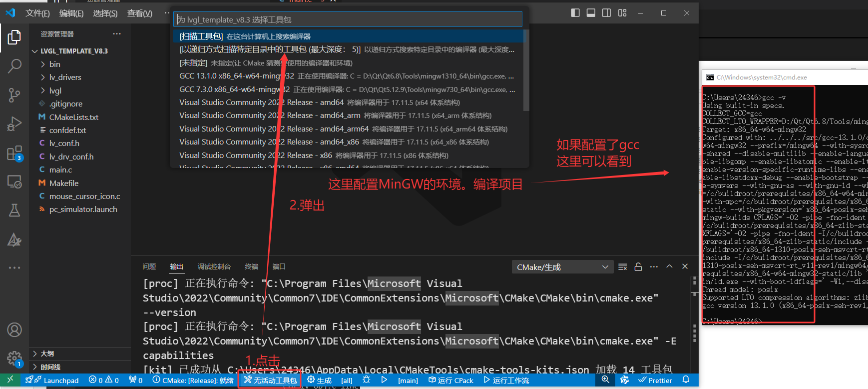
Task: Open the Makefile in the explorer
Action: (x=80, y=183)
